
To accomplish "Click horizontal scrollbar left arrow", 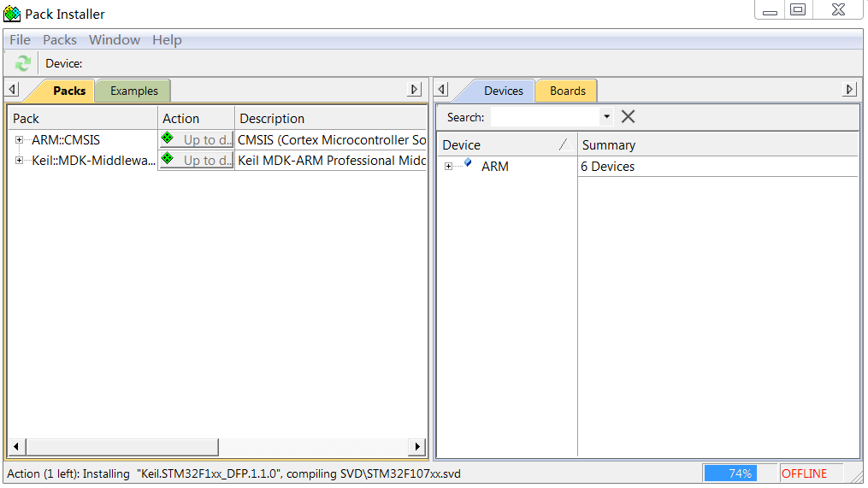I will tap(16, 446).
